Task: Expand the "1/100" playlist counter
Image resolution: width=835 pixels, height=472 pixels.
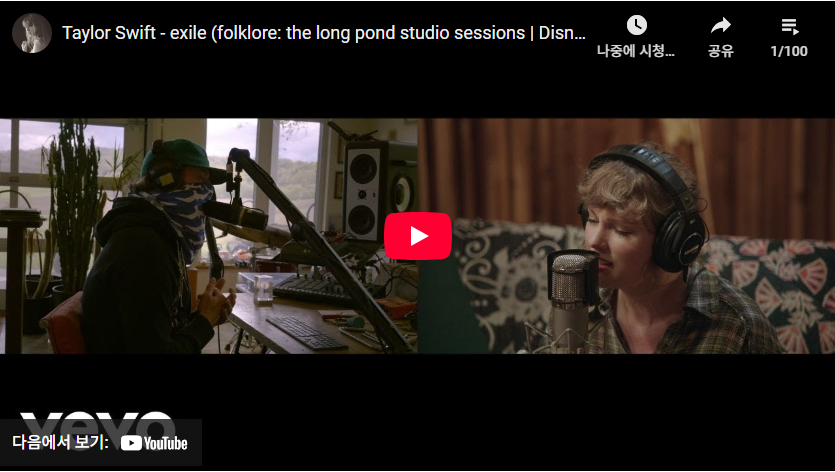Action: tap(789, 51)
